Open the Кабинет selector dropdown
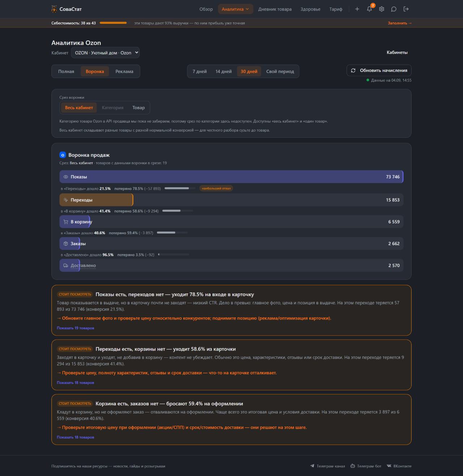The width and height of the screenshot is (463, 476). click(105, 53)
